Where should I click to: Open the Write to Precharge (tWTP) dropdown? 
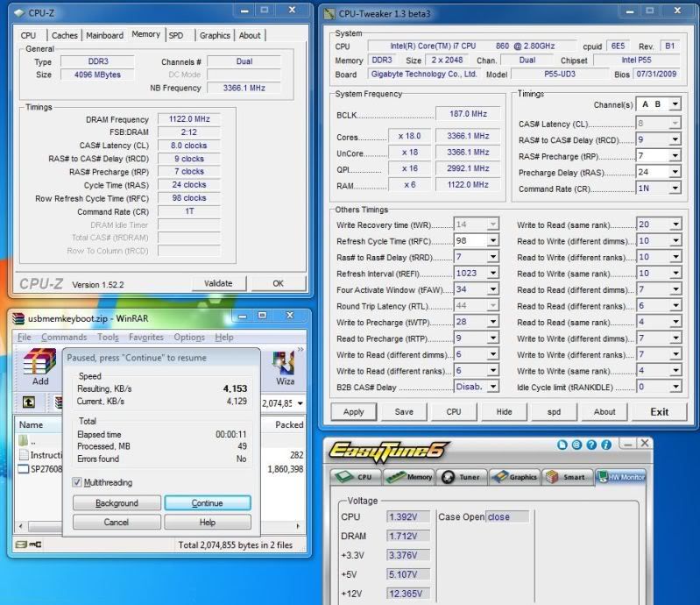coord(493,322)
